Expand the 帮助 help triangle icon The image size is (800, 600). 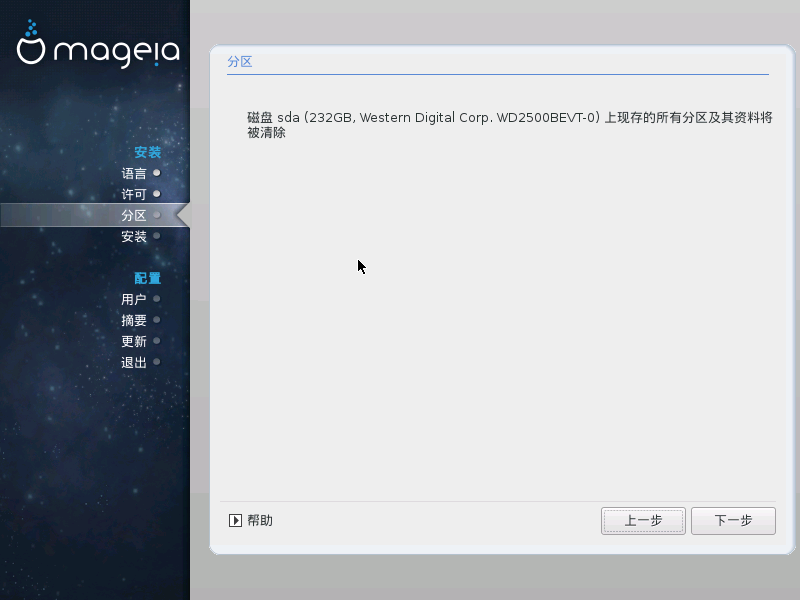(x=235, y=520)
